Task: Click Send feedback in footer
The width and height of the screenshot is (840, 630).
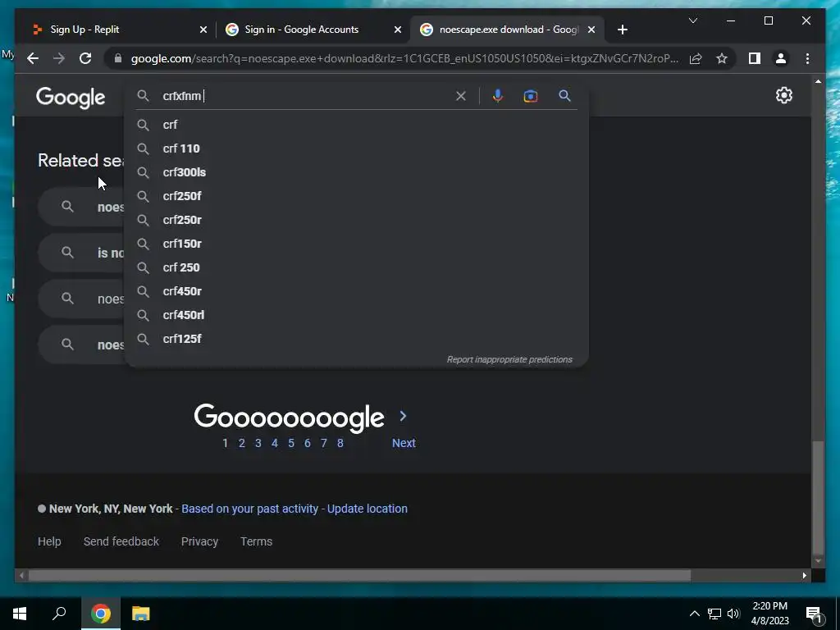Action: (121, 541)
